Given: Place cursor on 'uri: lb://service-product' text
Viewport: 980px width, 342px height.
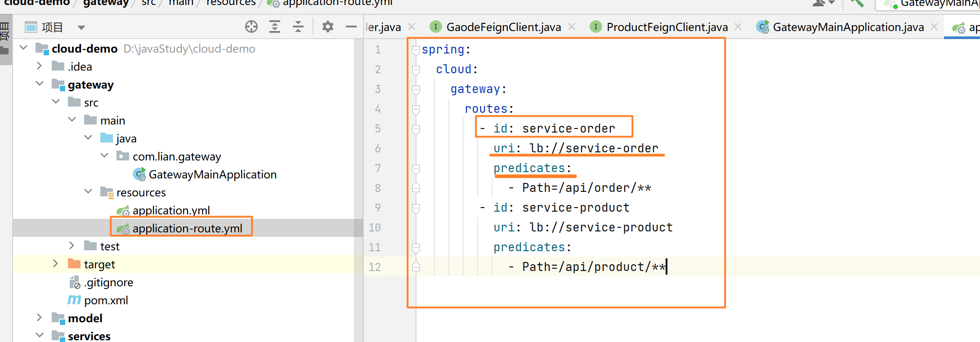Looking at the screenshot, I should 583,227.
